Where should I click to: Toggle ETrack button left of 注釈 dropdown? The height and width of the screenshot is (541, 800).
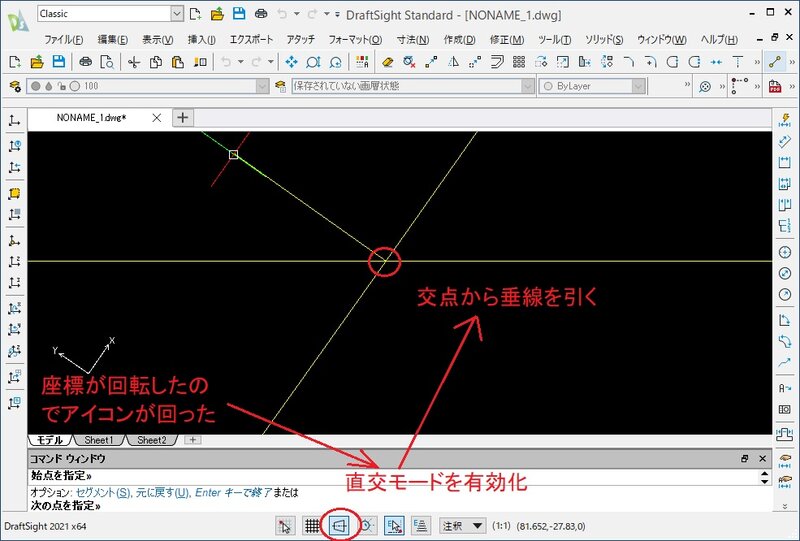click(x=421, y=525)
